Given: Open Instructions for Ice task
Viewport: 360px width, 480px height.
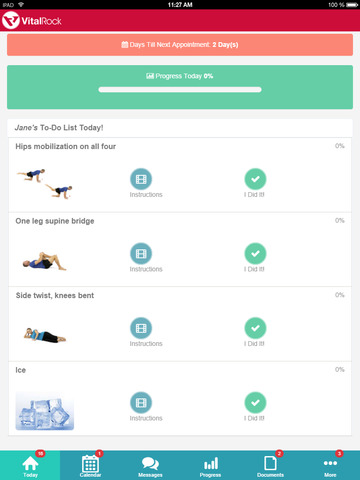Looking at the screenshot, I should [x=141, y=403].
